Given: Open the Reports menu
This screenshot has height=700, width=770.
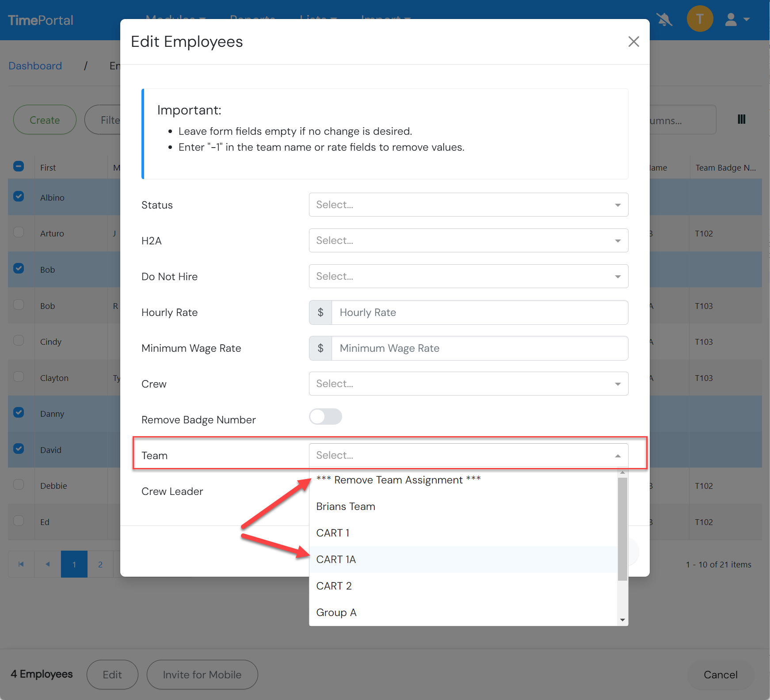Looking at the screenshot, I should coord(252,19).
